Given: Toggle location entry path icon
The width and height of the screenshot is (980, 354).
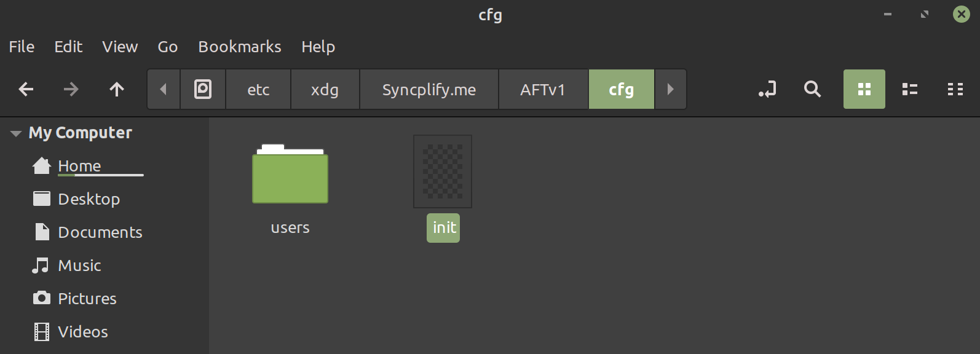Looking at the screenshot, I should [767, 89].
